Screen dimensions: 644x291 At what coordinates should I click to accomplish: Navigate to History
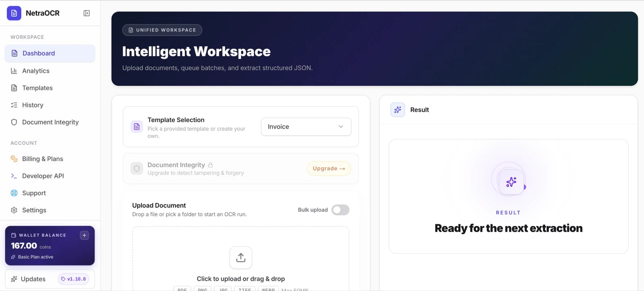[x=50, y=105]
